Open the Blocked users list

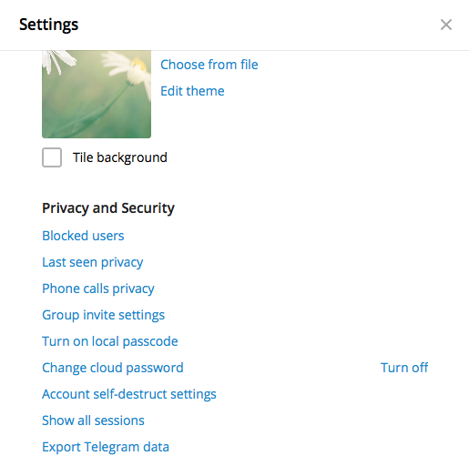point(83,236)
